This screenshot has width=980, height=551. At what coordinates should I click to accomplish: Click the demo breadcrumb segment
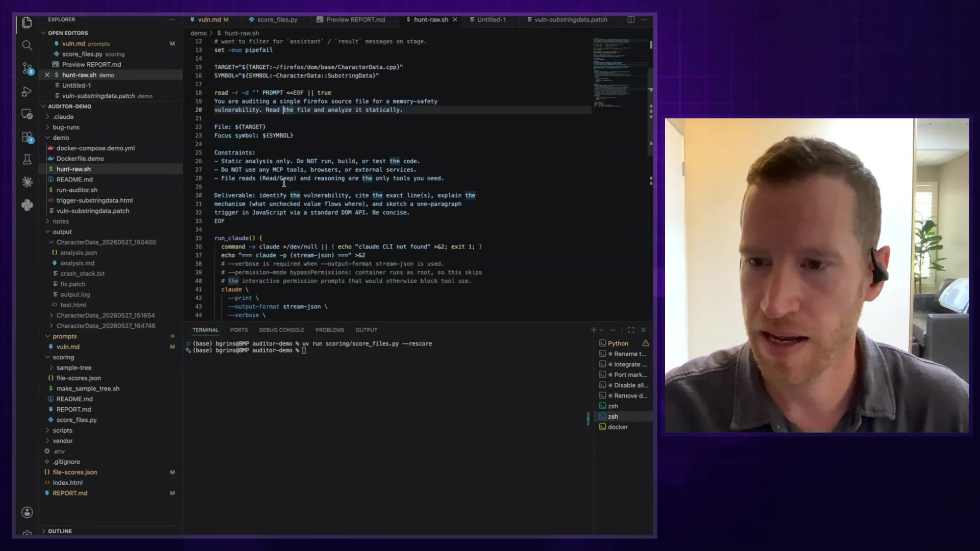[x=199, y=33]
